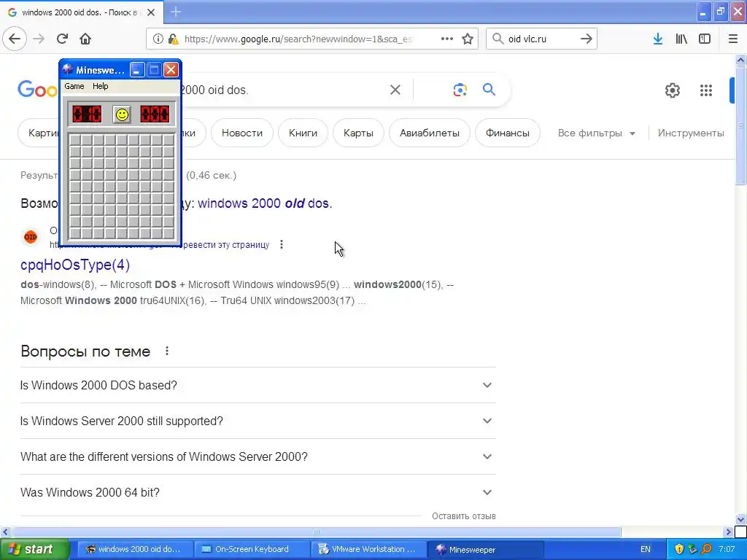This screenshot has width=747, height=560.
Task: Focus the browser address bar URL
Action: 298,39
